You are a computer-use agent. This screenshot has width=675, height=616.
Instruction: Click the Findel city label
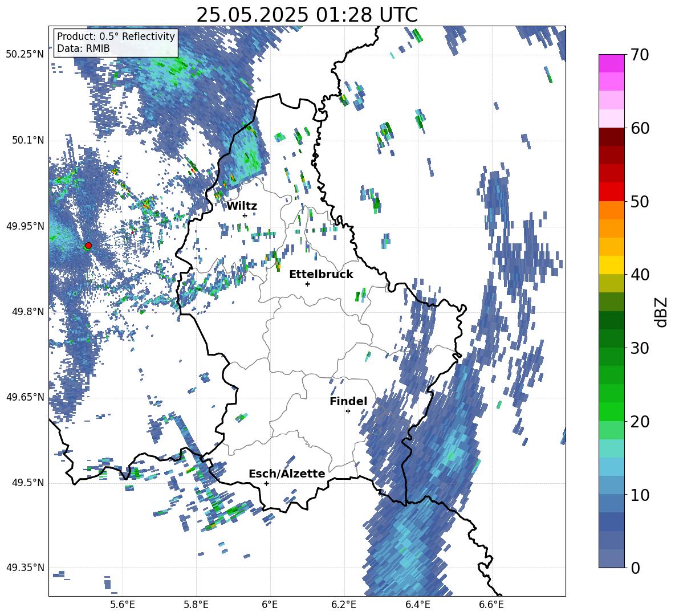(x=348, y=401)
